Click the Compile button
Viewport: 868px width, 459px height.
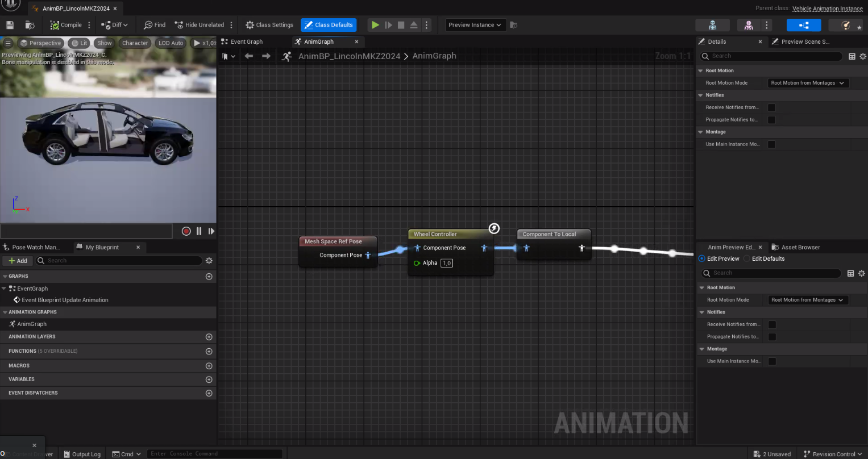[x=66, y=25]
